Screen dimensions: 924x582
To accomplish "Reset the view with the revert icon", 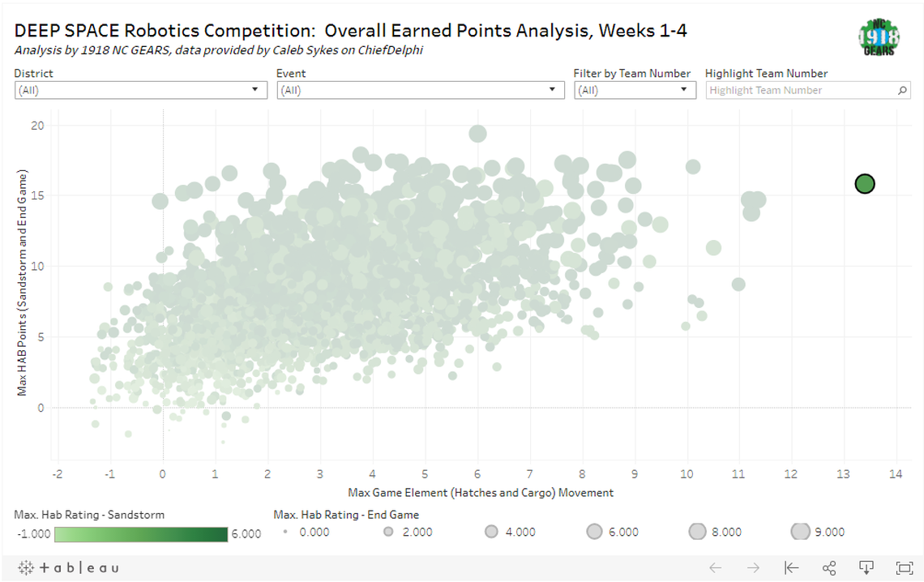I will (x=790, y=568).
